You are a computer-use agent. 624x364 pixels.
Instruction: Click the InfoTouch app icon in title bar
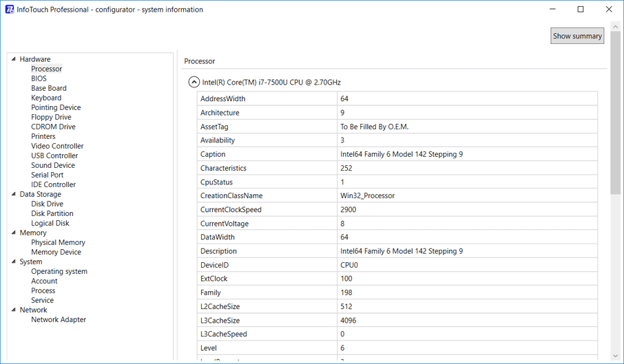point(9,9)
